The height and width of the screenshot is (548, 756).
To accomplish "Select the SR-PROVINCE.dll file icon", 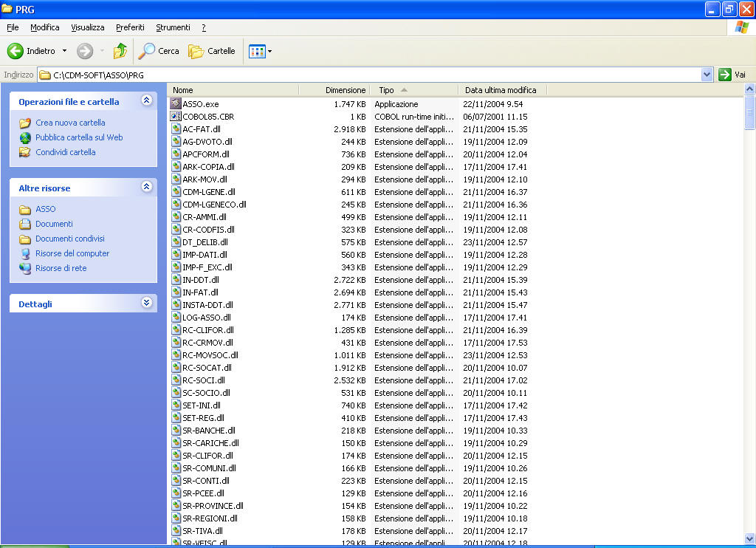I will click(176, 505).
